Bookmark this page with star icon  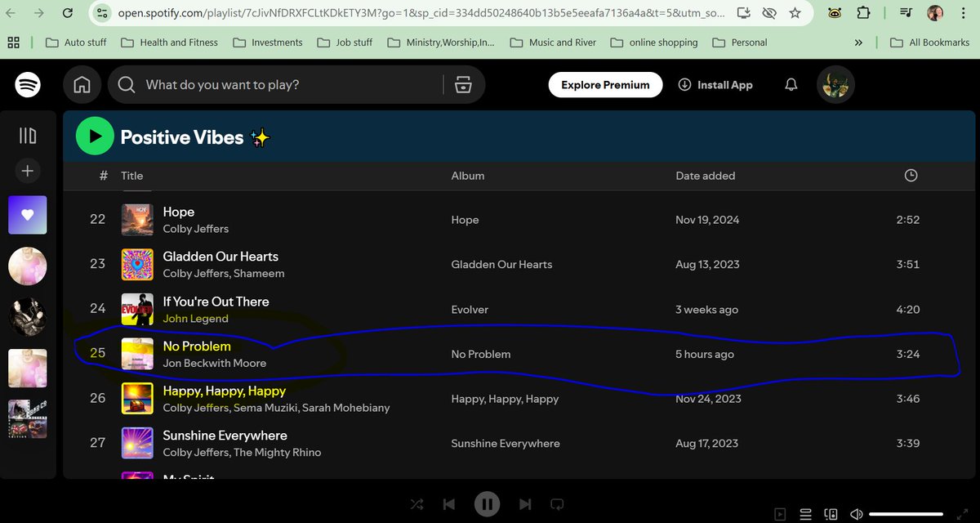[795, 13]
